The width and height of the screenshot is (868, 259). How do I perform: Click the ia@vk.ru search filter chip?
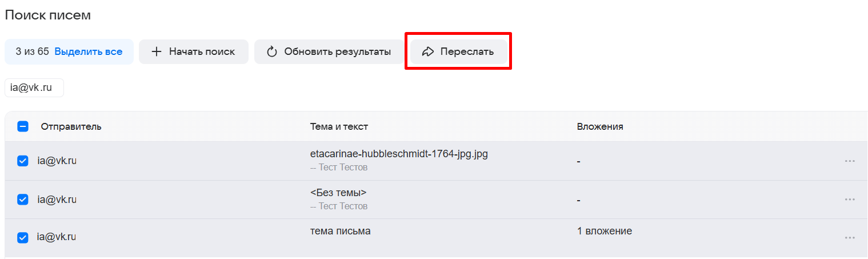pos(34,88)
